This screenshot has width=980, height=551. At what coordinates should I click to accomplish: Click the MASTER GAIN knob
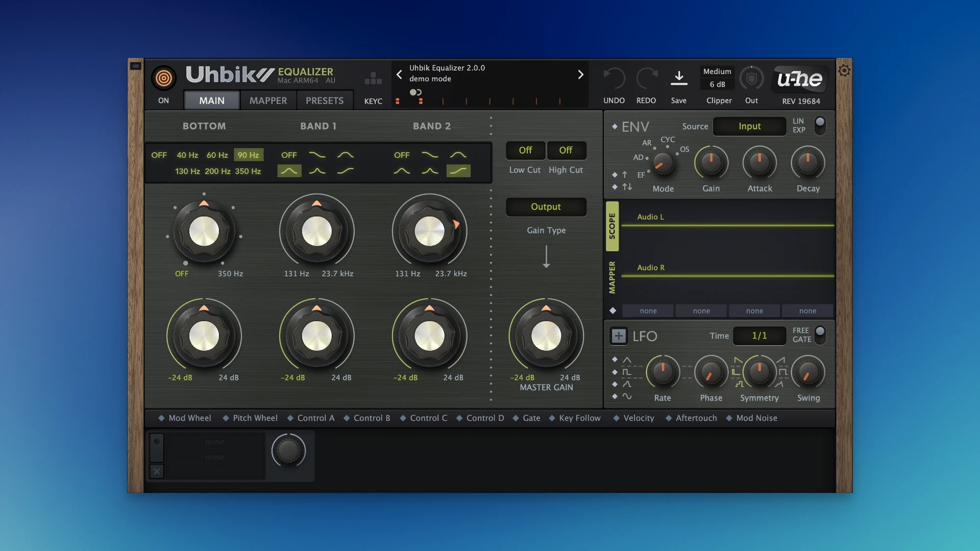coord(546,336)
